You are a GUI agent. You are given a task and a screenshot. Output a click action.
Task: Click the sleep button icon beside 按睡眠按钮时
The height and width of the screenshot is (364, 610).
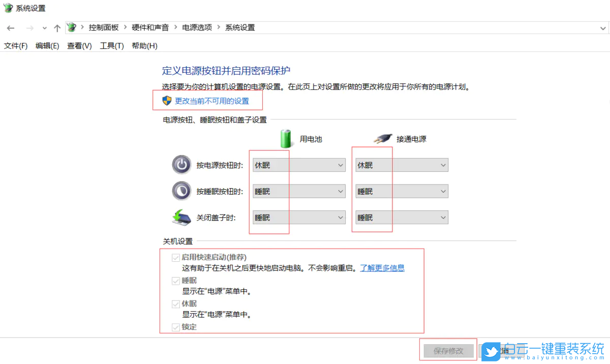[181, 191]
